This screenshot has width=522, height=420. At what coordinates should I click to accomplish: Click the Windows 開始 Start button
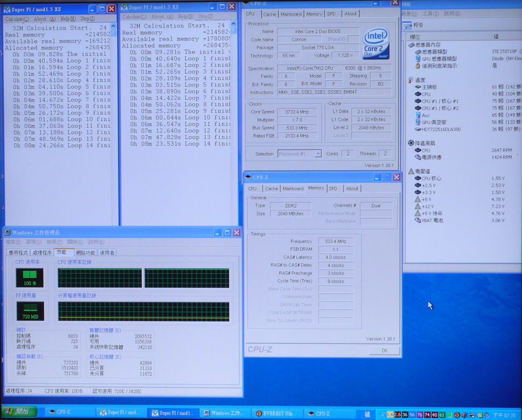19,412
